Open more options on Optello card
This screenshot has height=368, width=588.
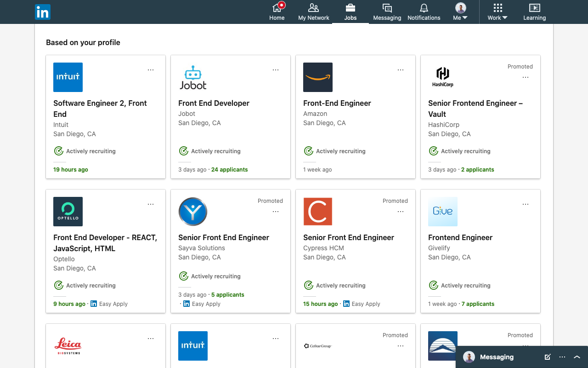click(151, 204)
